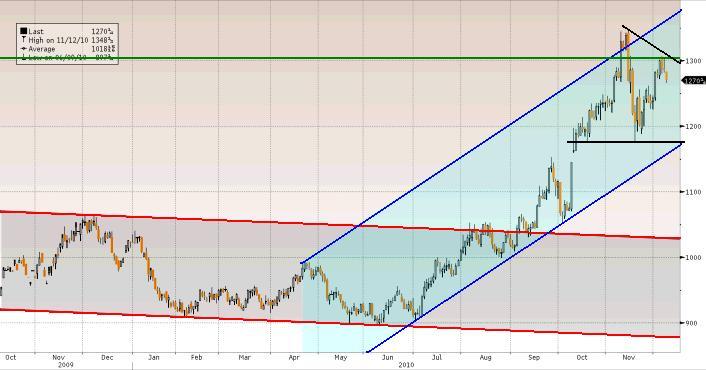706x370 pixels.
Task: Click the Low marker icon in legend
Action: pos(23,58)
